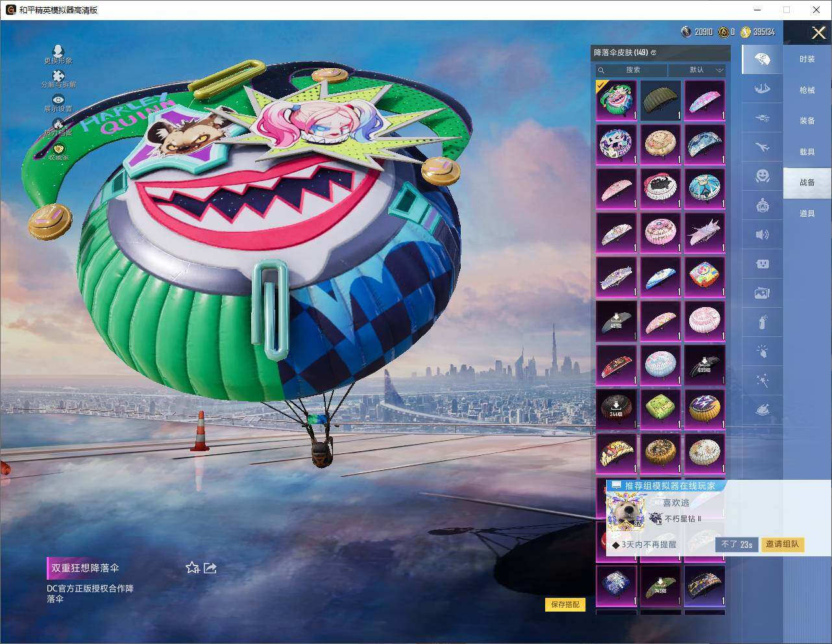Select the drone category icon
The image size is (832, 644).
763,118
